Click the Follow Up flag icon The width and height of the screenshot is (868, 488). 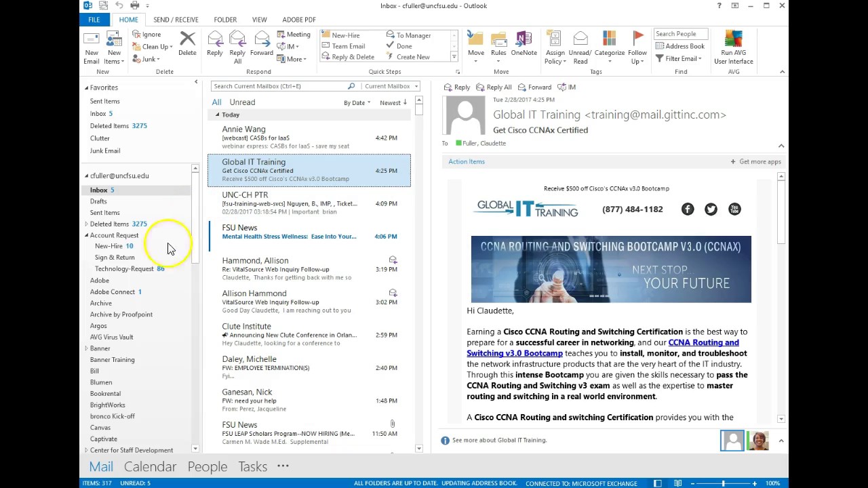pyautogui.click(x=637, y=39)
